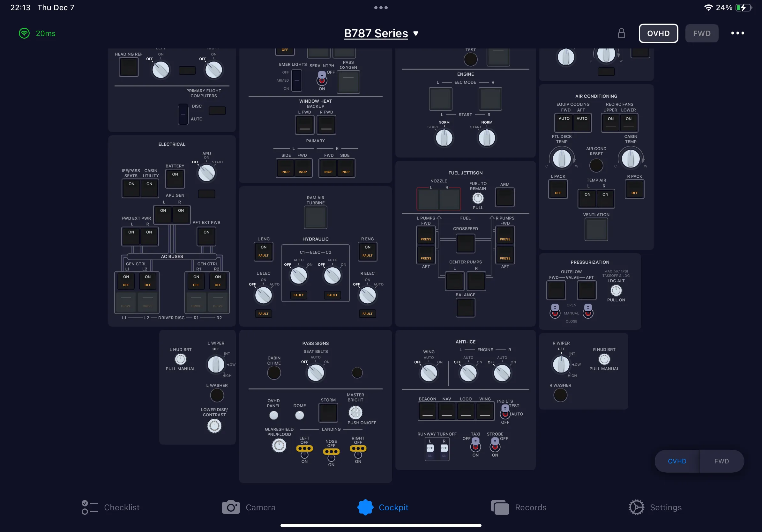Rotate the C1 ELEC hydraulic selector knob
This screenshot has height=532, width=762.
point(298,276)
